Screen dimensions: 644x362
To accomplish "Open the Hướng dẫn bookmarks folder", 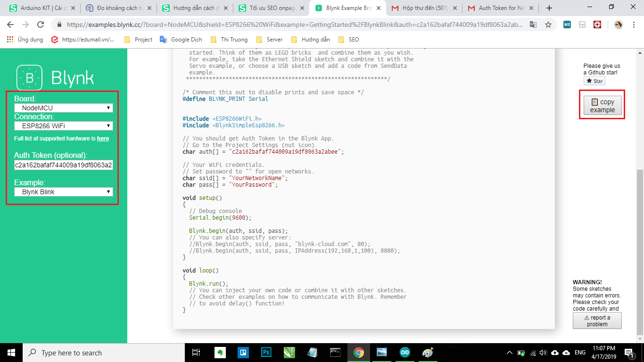I will pos(311,40).
